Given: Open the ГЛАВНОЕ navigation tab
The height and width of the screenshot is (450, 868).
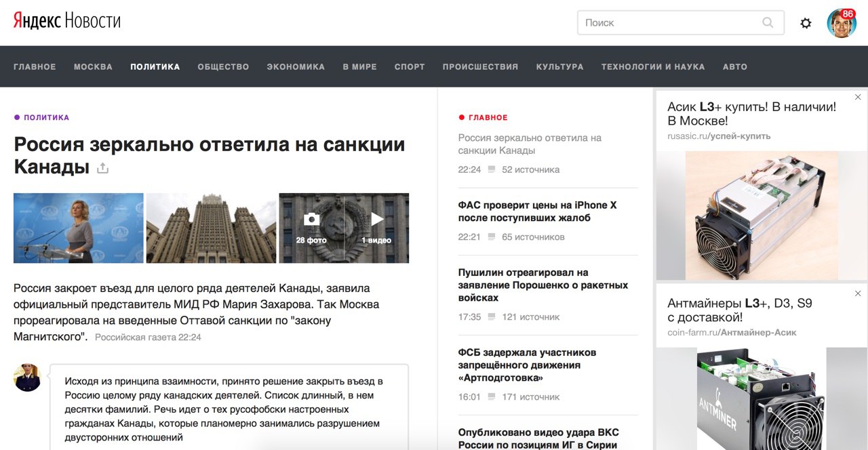Looking at the screenshot, I should [35, 66].
